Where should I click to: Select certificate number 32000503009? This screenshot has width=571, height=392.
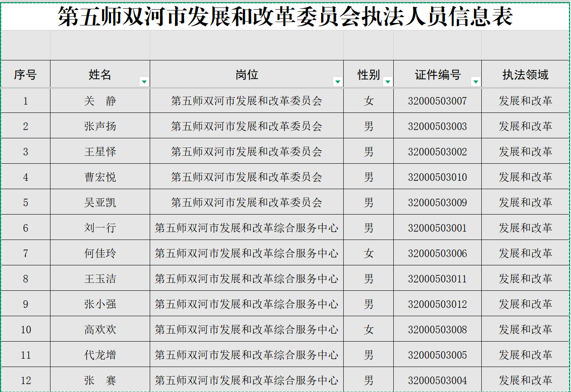tap(438, 202)
